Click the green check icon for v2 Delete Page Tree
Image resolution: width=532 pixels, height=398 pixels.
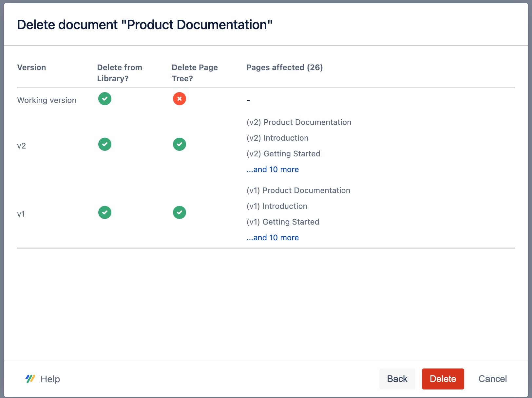[x=179, y=144]
